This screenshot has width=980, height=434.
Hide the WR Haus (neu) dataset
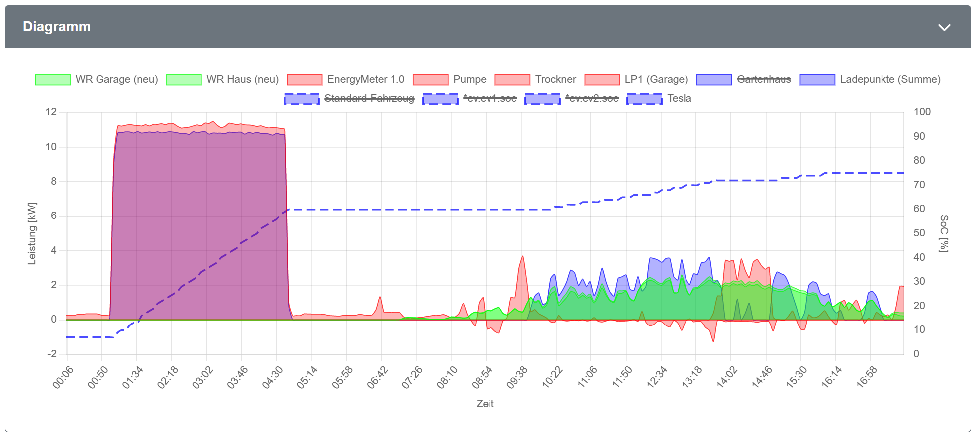242,80
